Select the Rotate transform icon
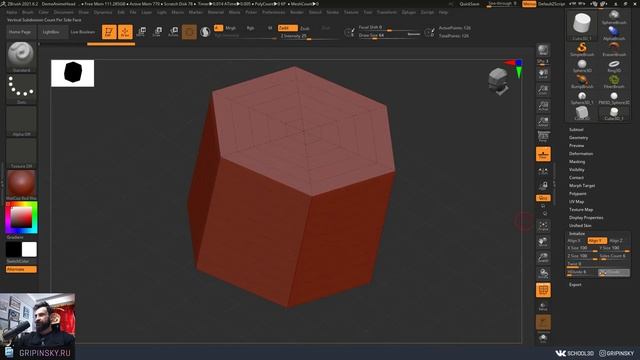The height and width of the screenshot is (360, 640). point(173,32)
